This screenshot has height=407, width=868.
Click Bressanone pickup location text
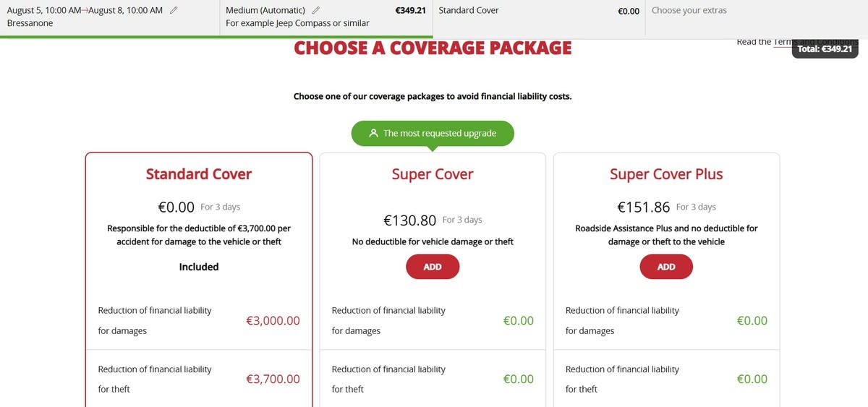point(30,23)
